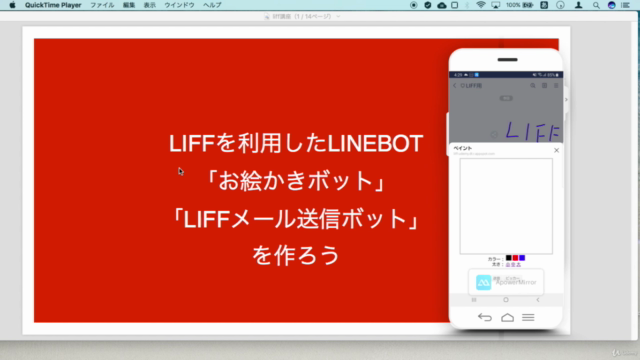Select the red color swatch
640x360 pixels.
[x=515, y=258]
